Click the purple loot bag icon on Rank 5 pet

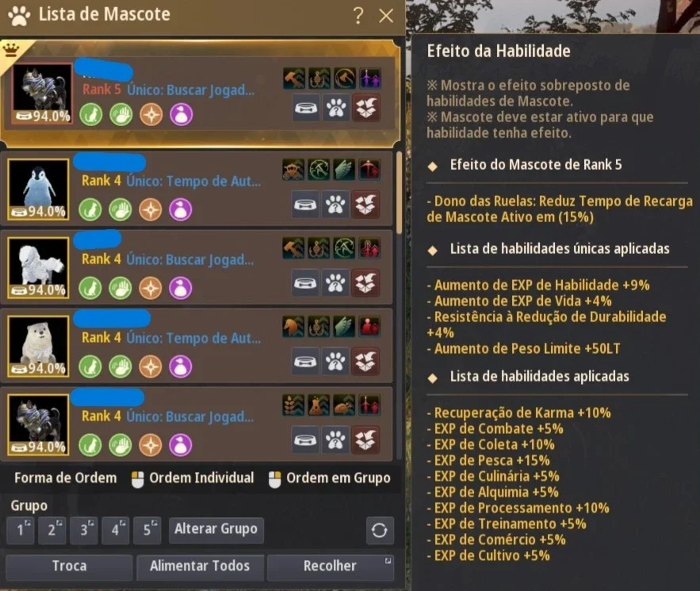(182, 114)
